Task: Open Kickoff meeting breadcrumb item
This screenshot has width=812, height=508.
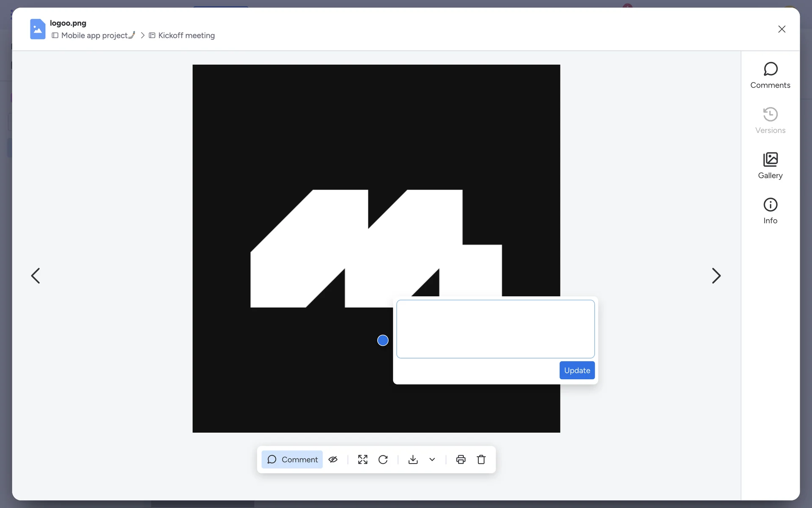Action: (186, 36)
